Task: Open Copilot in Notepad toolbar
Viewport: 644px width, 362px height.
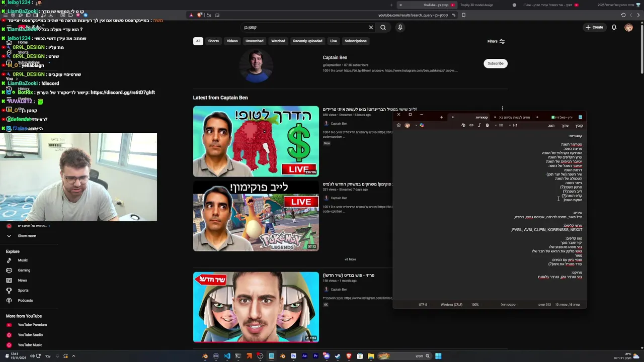Action: (422, 125)
